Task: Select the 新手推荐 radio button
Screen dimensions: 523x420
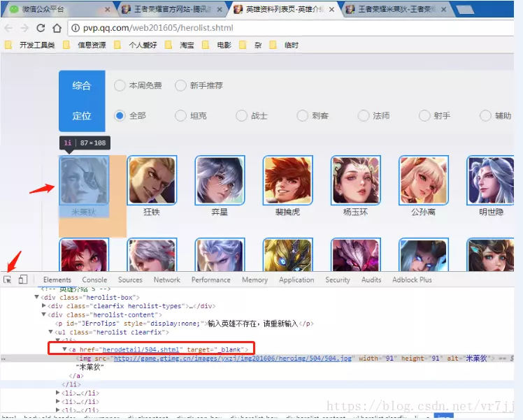Action: point(180,86)
